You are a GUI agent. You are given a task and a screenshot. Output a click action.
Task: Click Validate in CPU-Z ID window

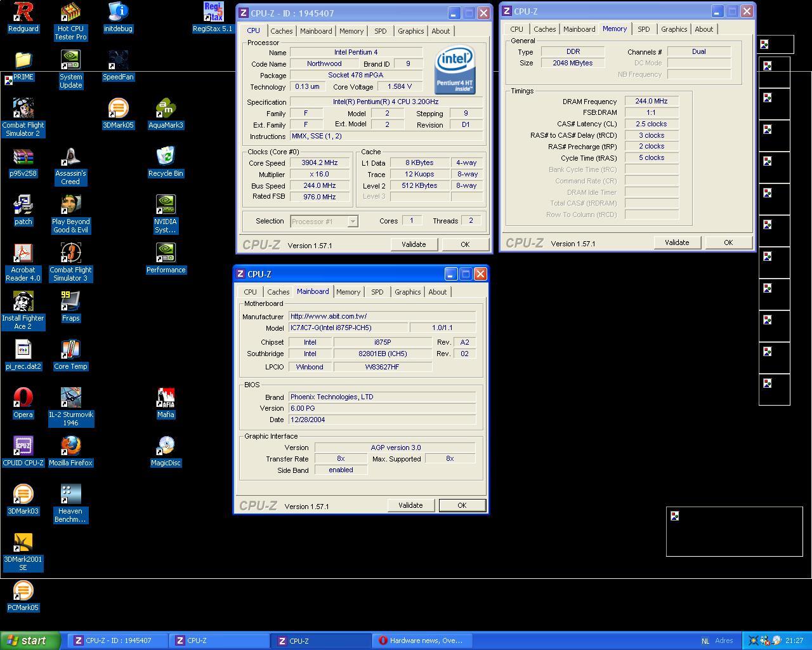tap(414, 244)
